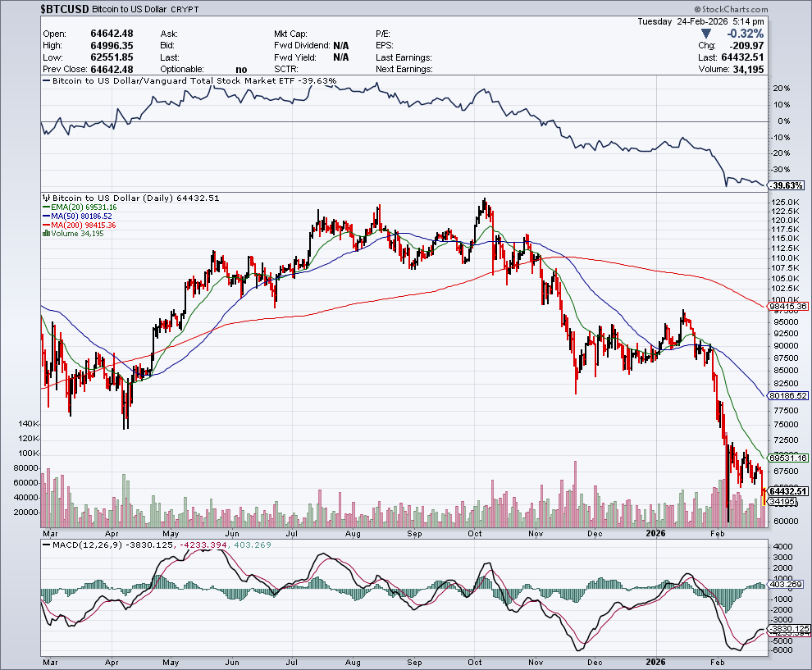
Task: Click the green EMA(20) legend line marker
Action: (45, 207)
